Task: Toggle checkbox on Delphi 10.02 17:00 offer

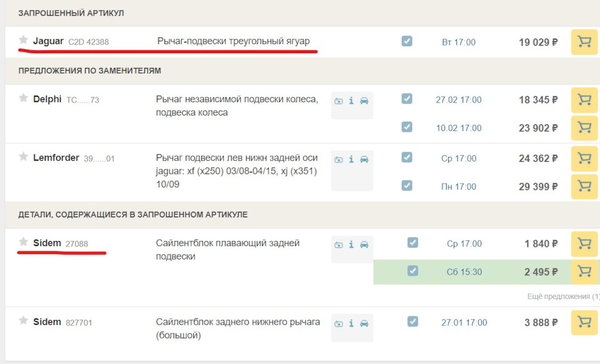Action: (407, 127)
